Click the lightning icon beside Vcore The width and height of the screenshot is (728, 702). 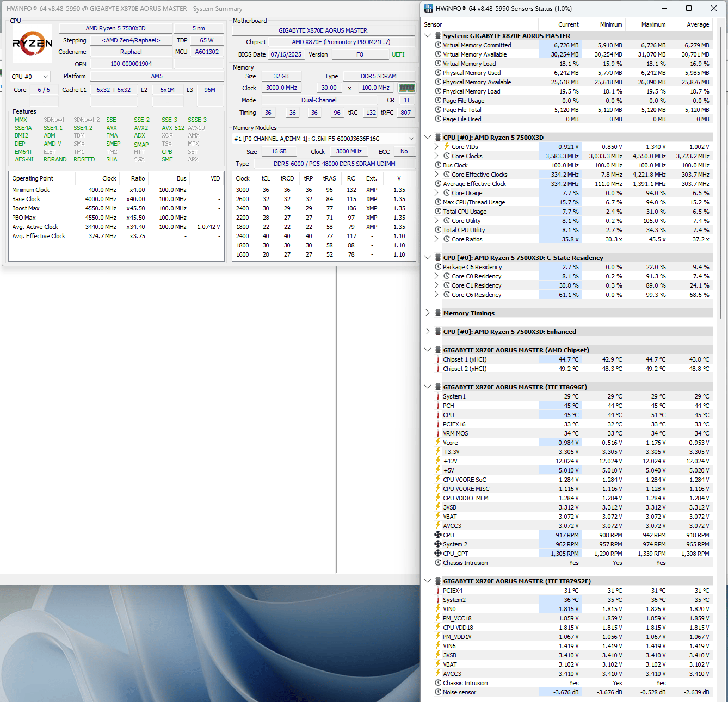coord(438,443)
